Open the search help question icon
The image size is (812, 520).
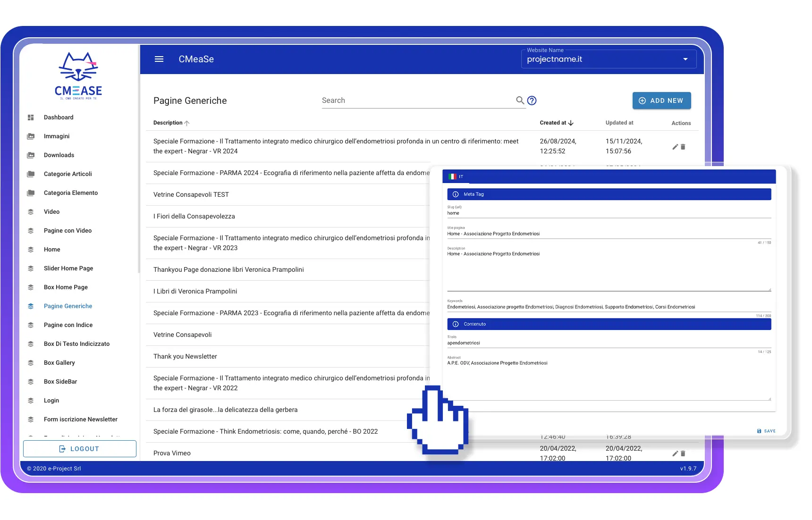(532, 101)
